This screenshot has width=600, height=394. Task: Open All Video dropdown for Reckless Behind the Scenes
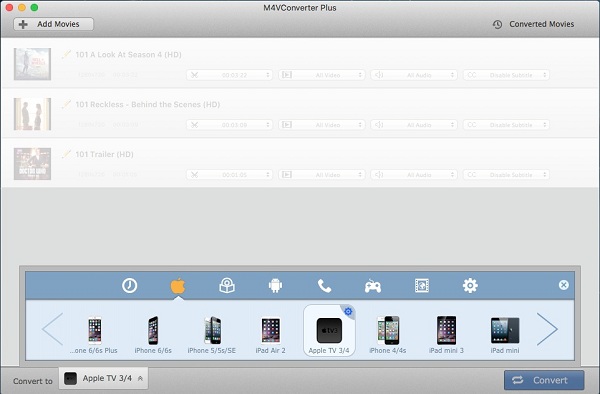point(321,125)
